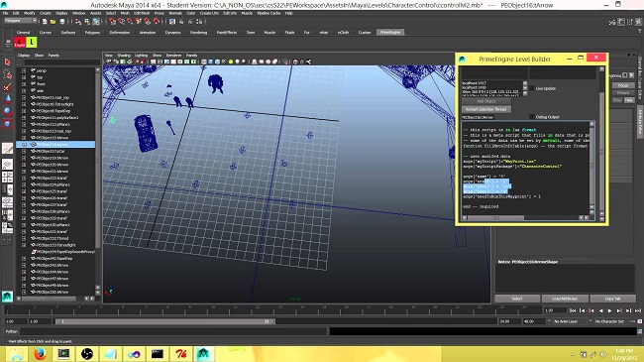The image size is (644, 362).
Task: Enable the Live Update checkbox
Action: click(x=532, y=88)
